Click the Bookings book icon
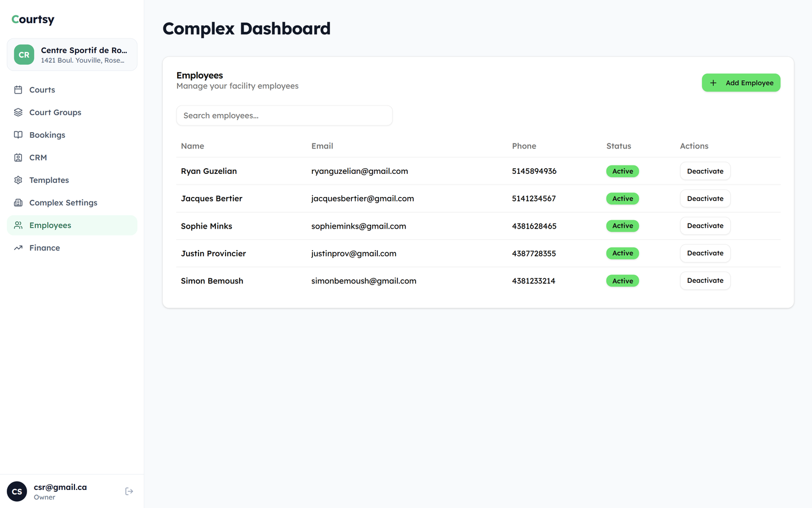The image size is (812, 508). (x=18, y=135)
